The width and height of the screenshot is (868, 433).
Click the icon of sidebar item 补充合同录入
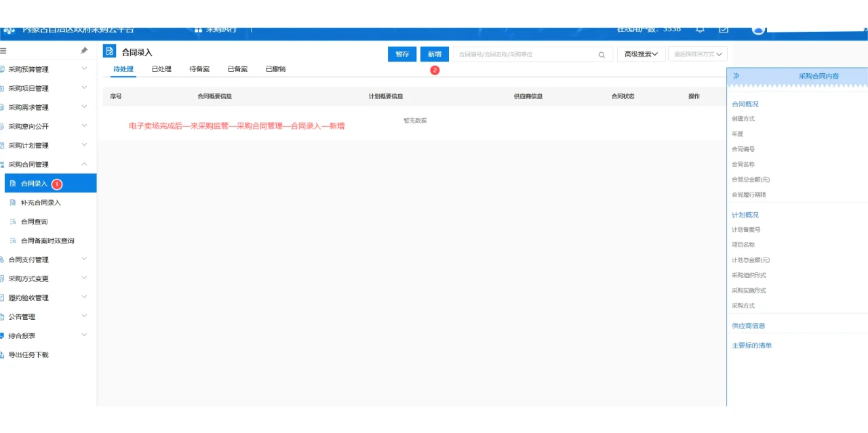click(13, 203)
